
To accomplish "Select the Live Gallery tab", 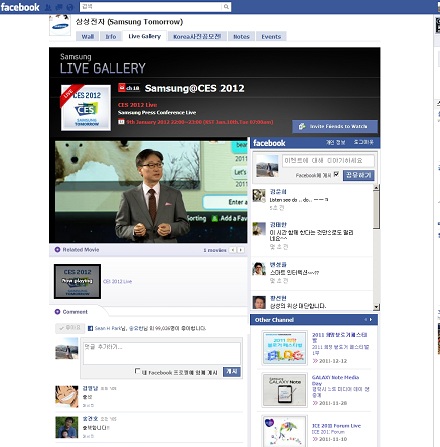I will coord(145,36).
